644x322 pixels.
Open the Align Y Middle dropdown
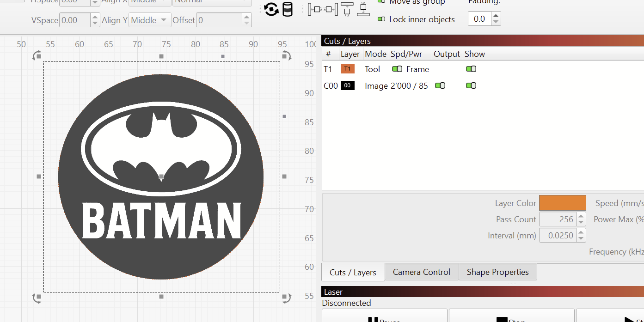pyautogui.click(x=149, y=20)
